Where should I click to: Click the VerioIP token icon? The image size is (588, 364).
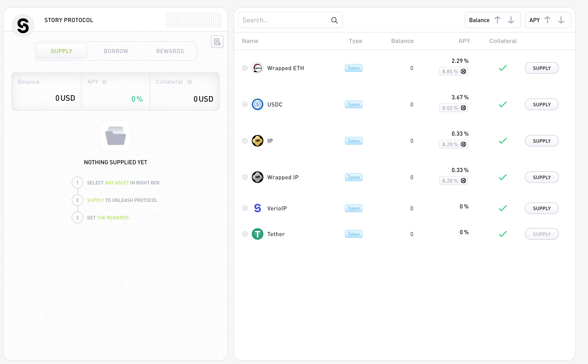point(257,208)
